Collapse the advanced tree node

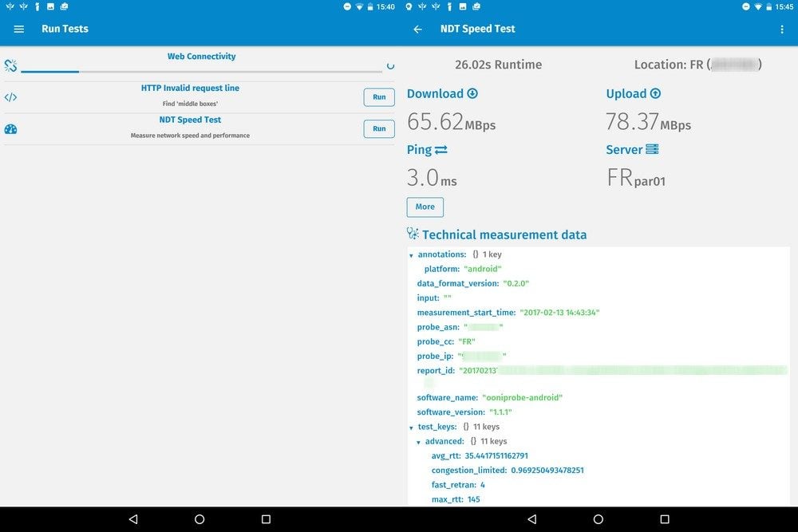pyautogui.click(x=418, y=442)
